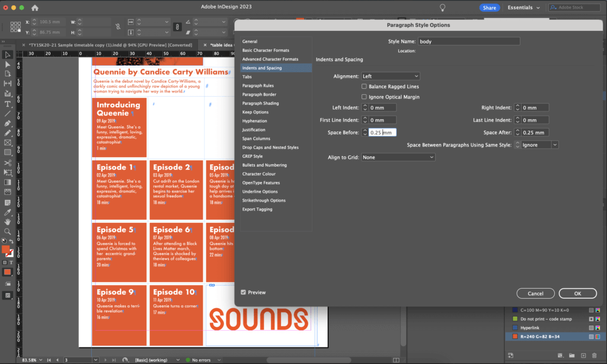Screen dimensions: 607x364
Task: Select the Type tool
Action: [7, 104]
